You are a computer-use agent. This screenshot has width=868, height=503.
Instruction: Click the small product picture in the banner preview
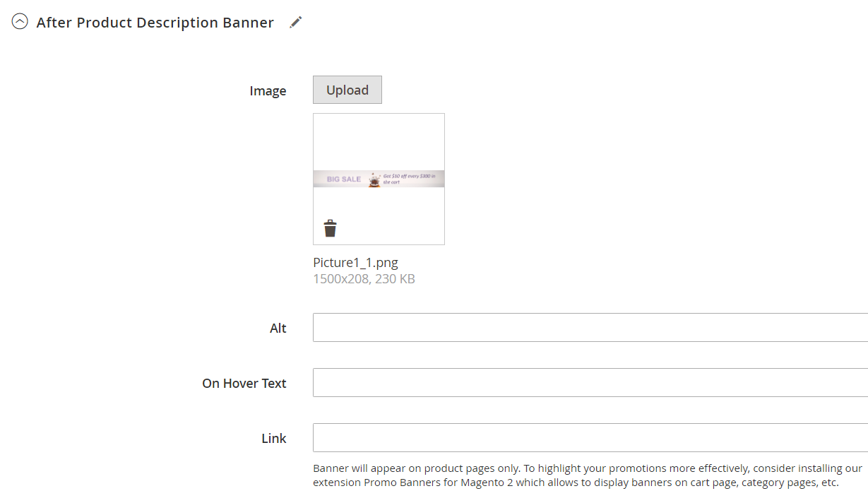click(374, 179)
